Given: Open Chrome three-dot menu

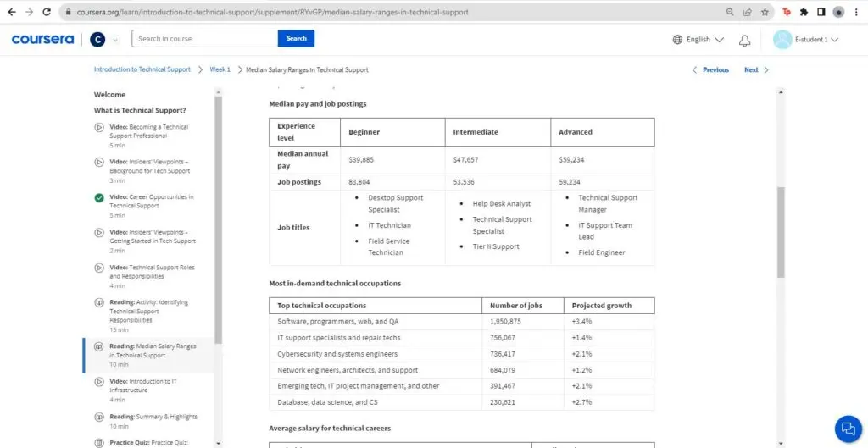Looking at the screenshot, I should pyautogui.click(x=856, y=12).
